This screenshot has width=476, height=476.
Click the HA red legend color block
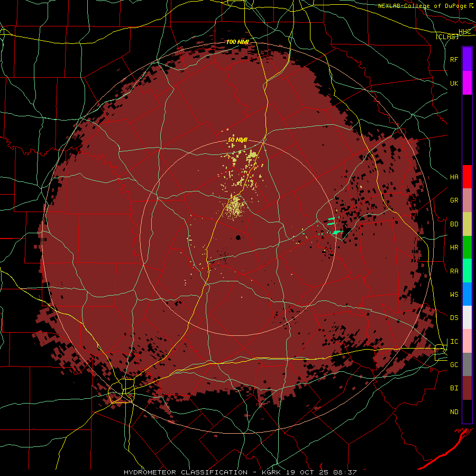[467, 177]
